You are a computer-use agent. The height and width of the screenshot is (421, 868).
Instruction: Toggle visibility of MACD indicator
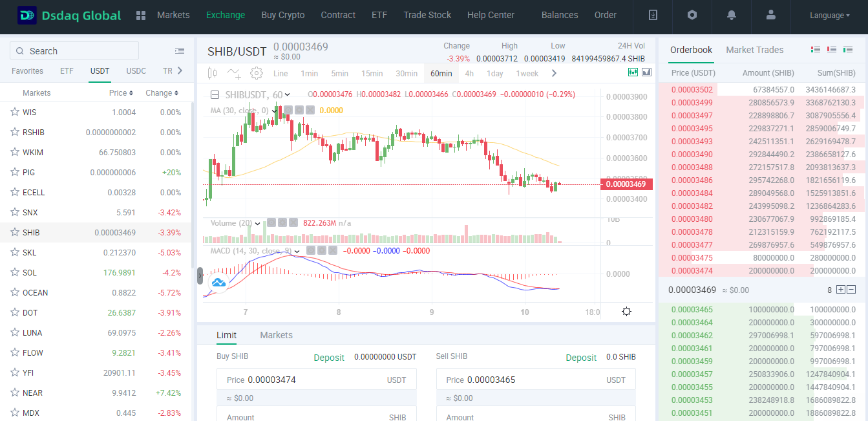pos(311,250)
